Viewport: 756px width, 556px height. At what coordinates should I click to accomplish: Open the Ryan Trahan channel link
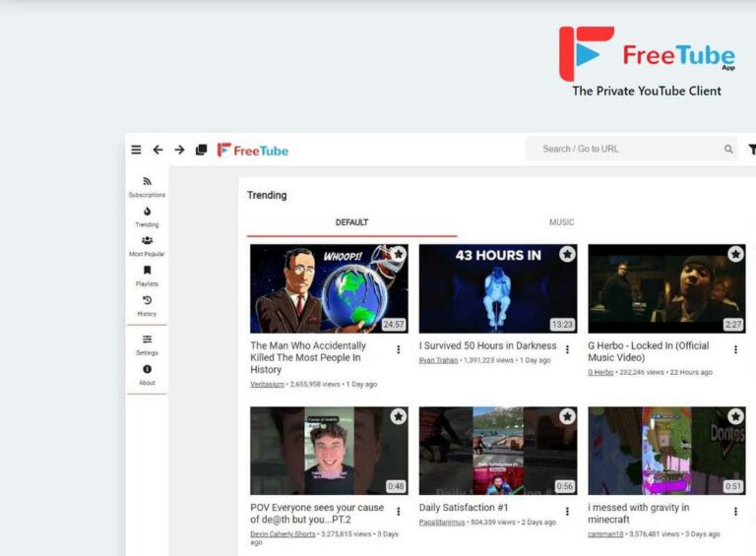point(438,360)
